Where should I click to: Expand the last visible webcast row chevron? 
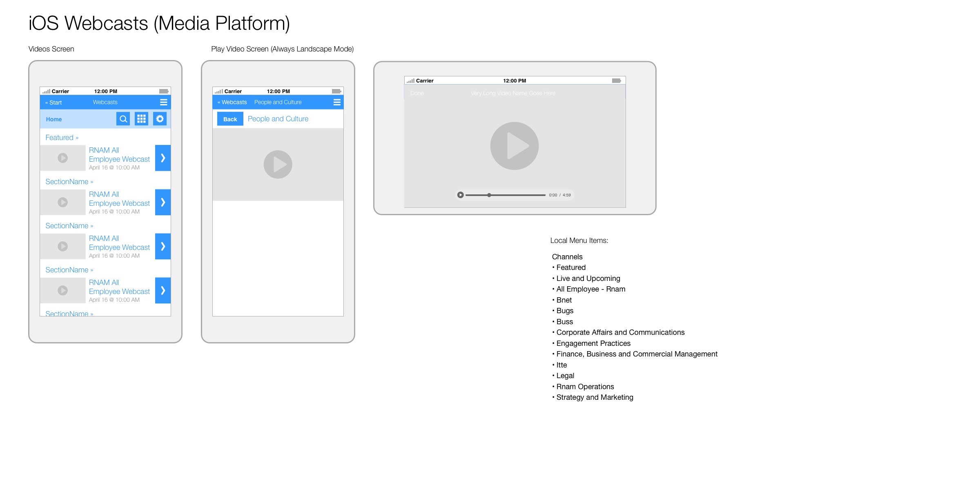(163, 290)
